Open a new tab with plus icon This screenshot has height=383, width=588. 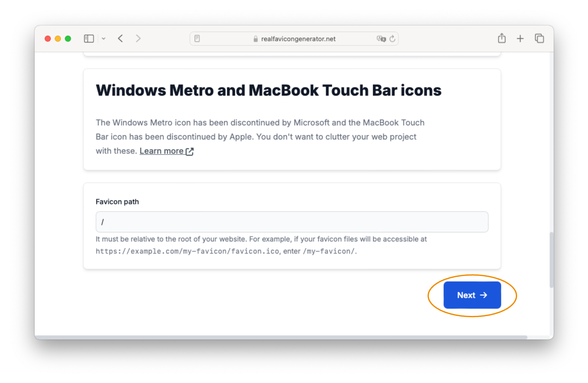click(520, 39)
